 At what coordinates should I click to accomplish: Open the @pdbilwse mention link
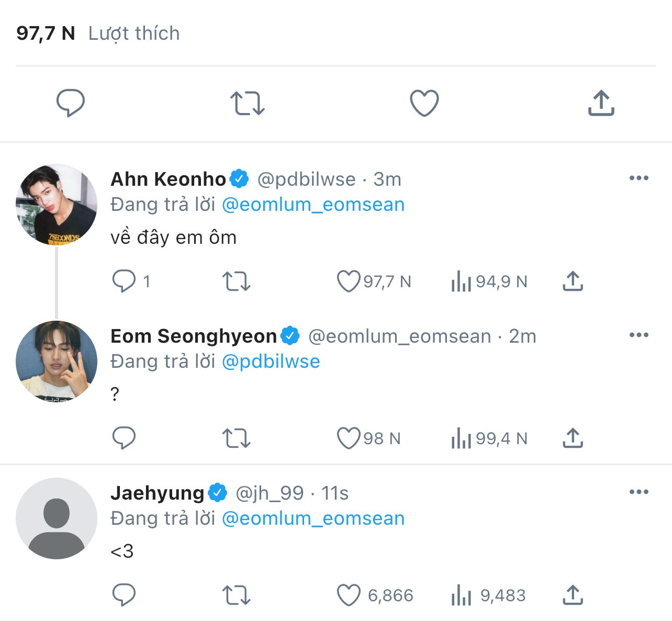pos(271,362)
